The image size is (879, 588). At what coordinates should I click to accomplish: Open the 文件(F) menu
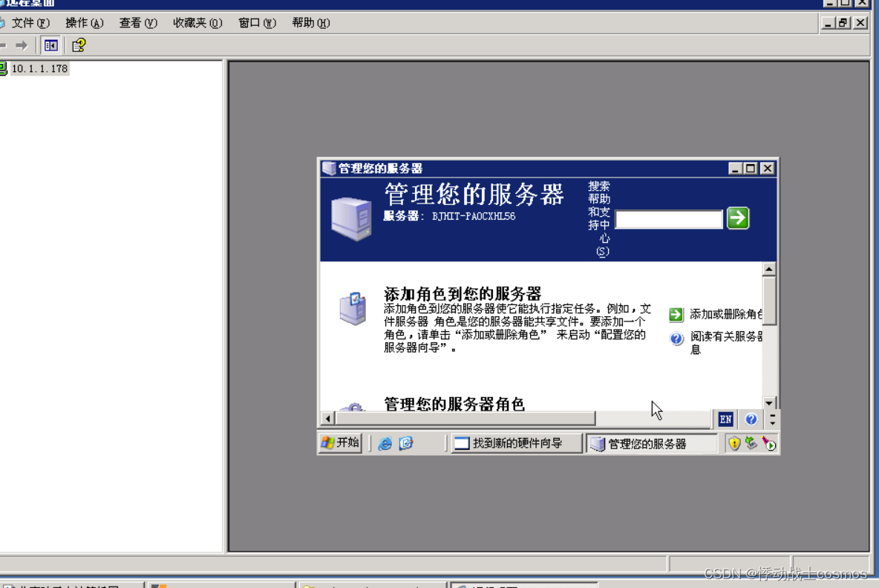click(x=30, y=23)
